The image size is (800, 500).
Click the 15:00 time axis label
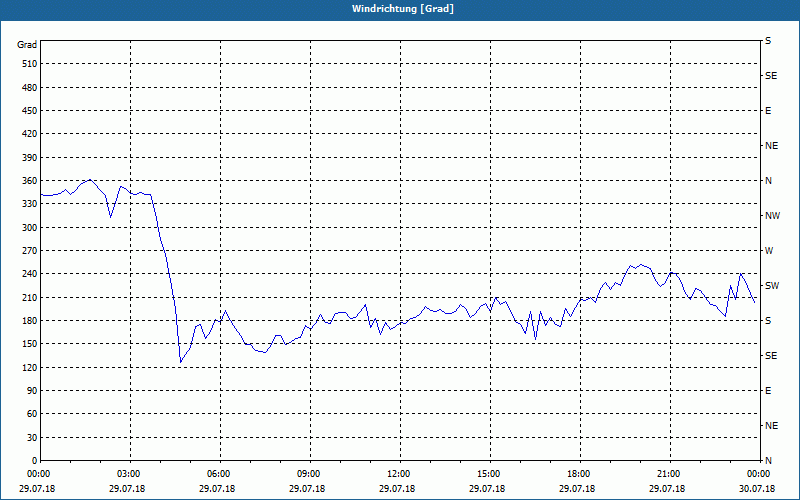(490, 473)
